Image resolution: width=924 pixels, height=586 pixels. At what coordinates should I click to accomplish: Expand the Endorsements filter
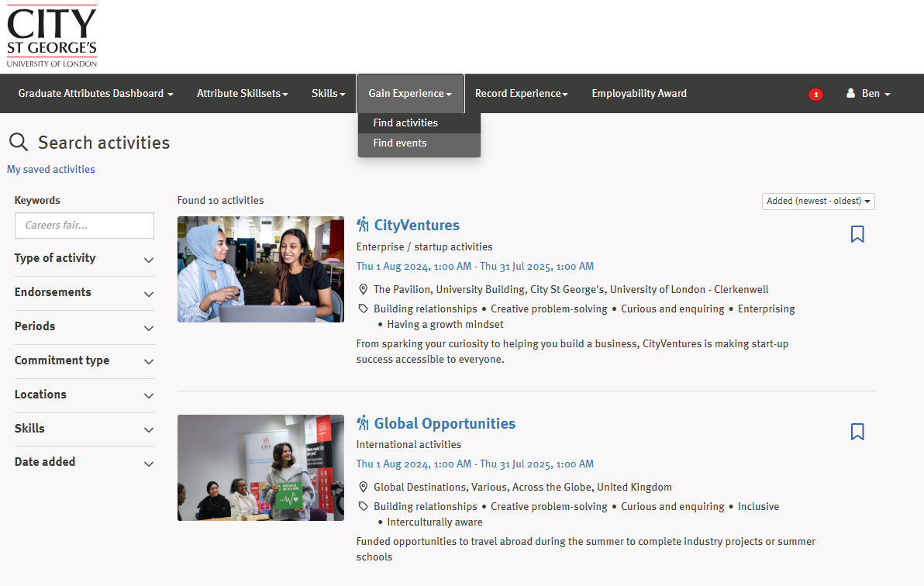[x=84, y=292]
